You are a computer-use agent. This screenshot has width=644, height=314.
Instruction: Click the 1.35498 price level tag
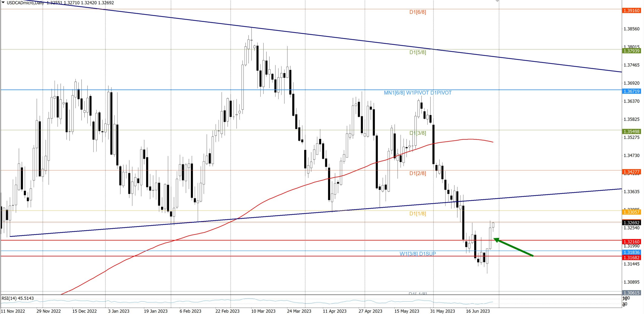tap(631, 132)
